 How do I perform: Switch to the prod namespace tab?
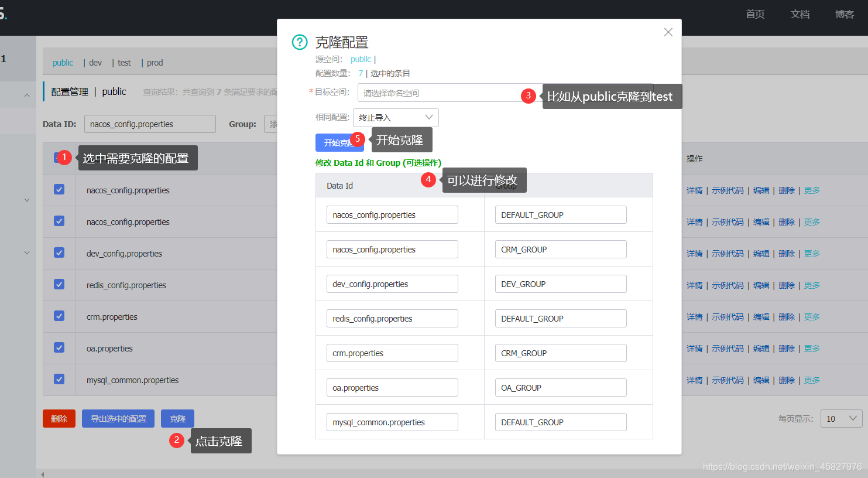155,63
